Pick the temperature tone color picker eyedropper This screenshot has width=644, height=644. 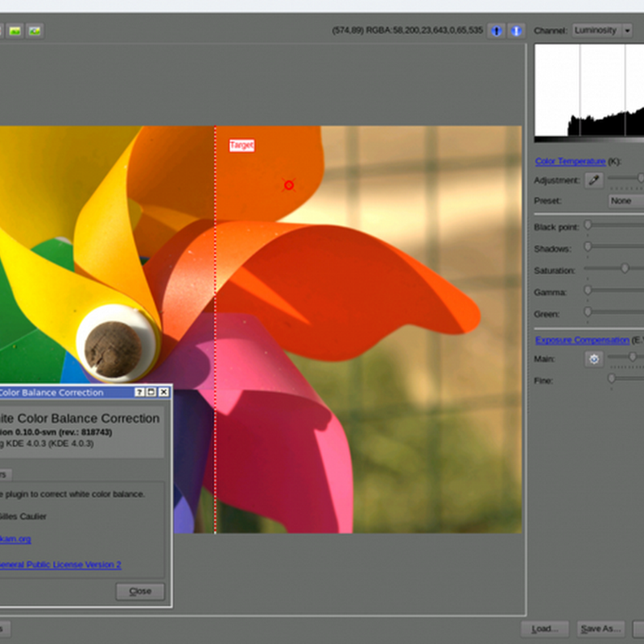[x=594, y=180]
